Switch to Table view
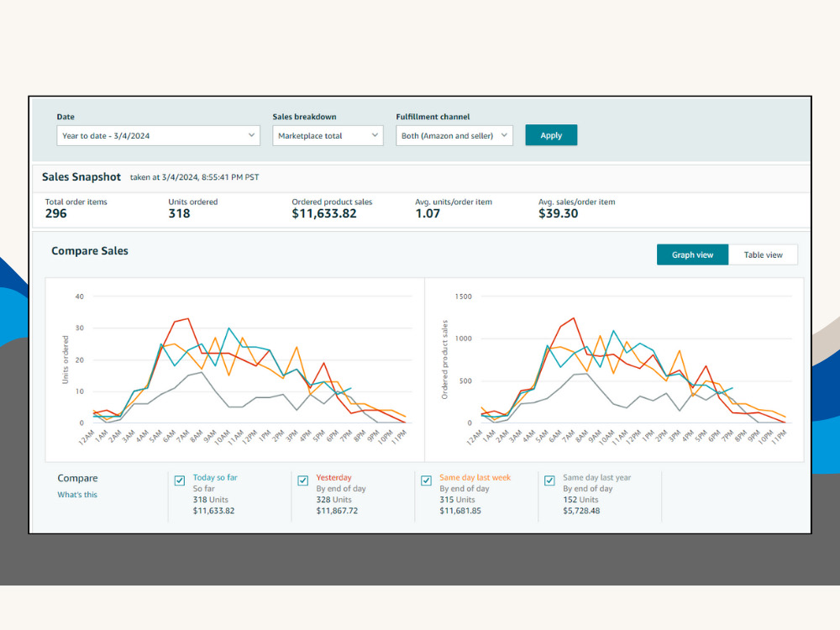The height and width of the screenshot is (630, 840). (763, 255)
